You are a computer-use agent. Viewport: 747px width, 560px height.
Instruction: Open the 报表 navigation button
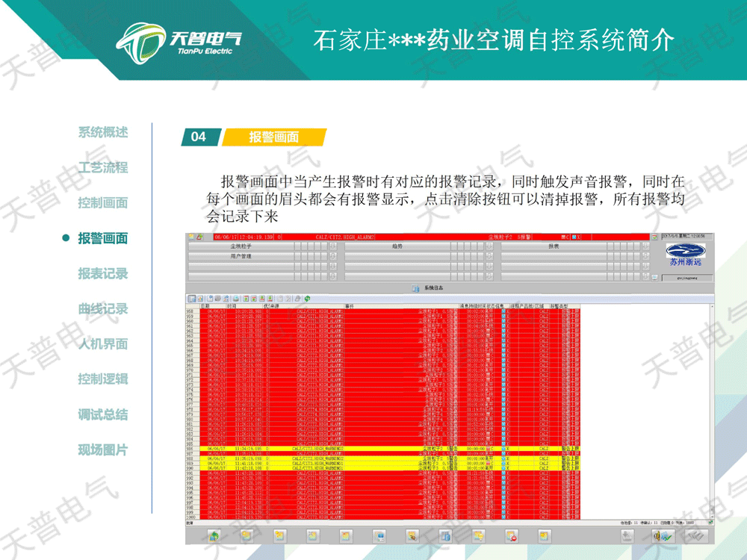[x=553, y=246]
